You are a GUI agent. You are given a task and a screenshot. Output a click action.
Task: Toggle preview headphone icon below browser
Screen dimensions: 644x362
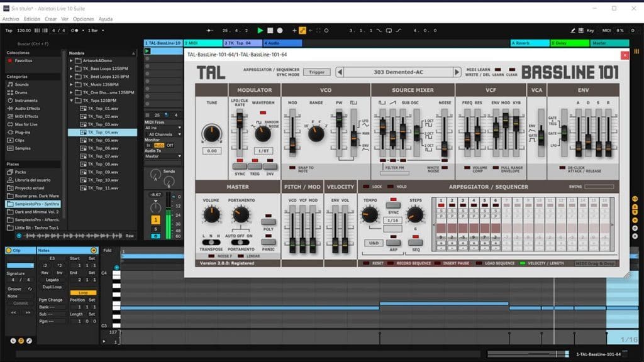(19, 236)
